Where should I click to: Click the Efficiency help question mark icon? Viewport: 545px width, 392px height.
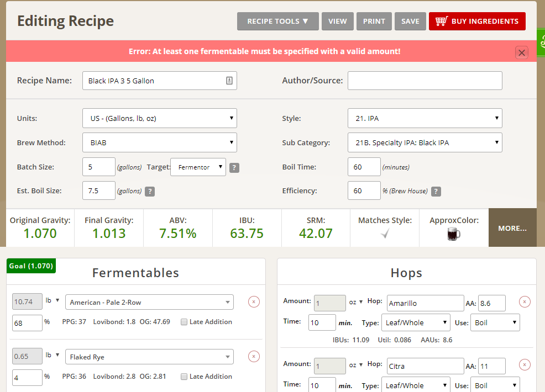pos(436,192)
